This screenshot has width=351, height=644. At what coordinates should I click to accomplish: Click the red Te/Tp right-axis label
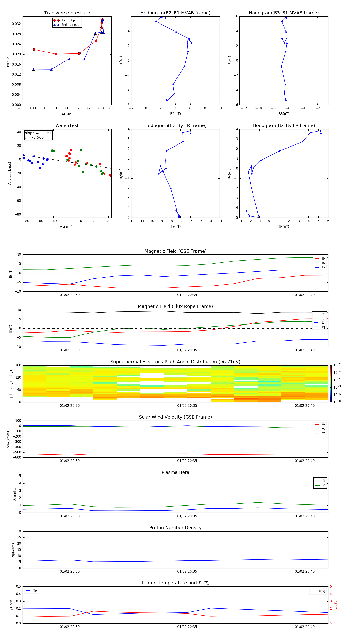pyautogui.click(x=336, y=605)
